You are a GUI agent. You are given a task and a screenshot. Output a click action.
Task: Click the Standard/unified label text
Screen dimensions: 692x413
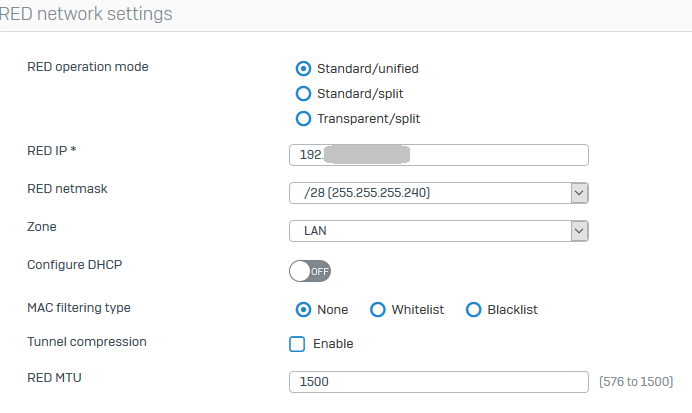coord(368,69)
